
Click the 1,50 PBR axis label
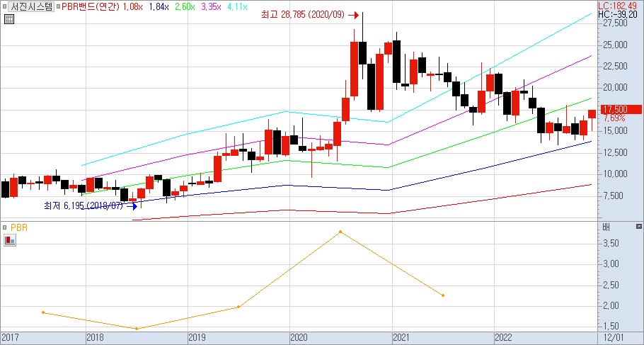pyautogui.click(x=611, y=326)
